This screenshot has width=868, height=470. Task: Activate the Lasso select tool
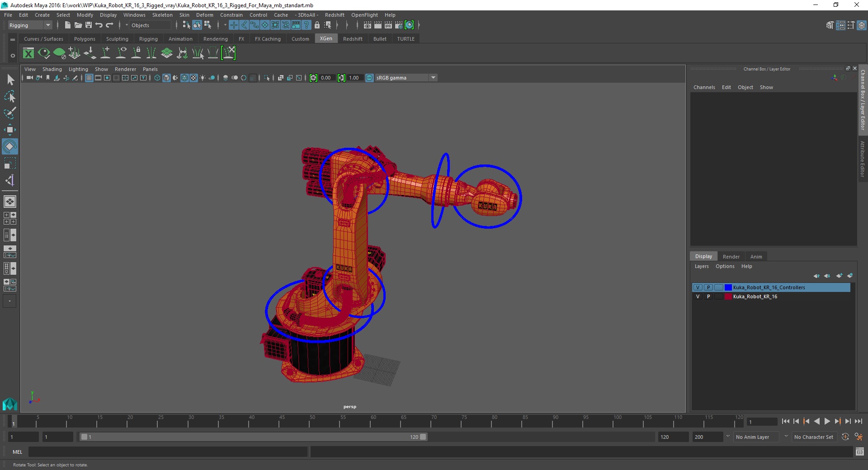(10, 97)
